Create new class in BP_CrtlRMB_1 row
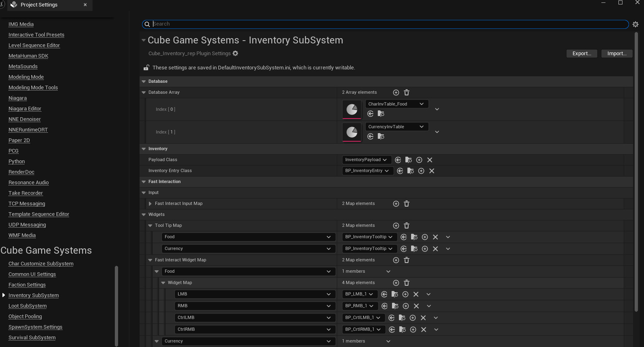 (413, 330)
